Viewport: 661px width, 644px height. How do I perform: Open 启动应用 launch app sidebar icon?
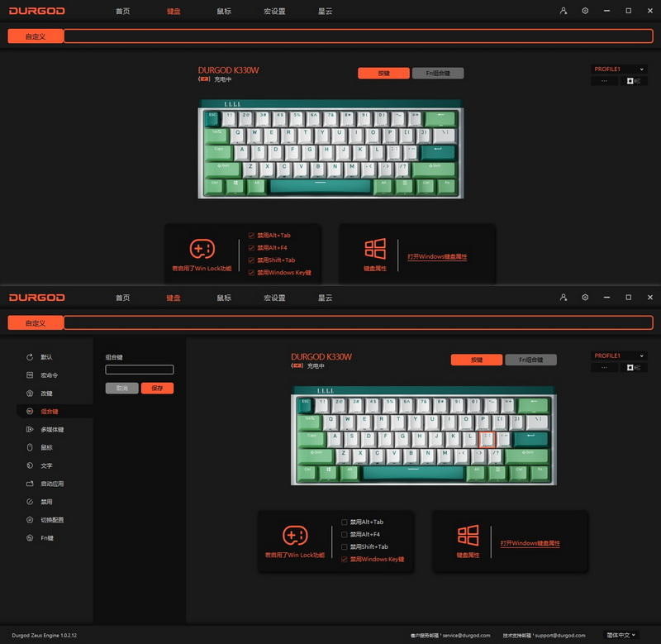pyautogui.click(x=30, y=484)
